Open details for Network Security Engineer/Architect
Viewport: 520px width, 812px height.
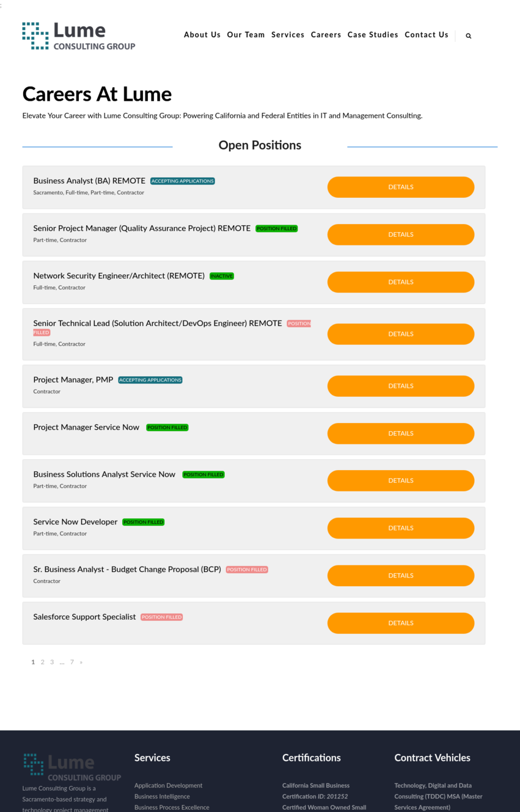click(400, 282)
